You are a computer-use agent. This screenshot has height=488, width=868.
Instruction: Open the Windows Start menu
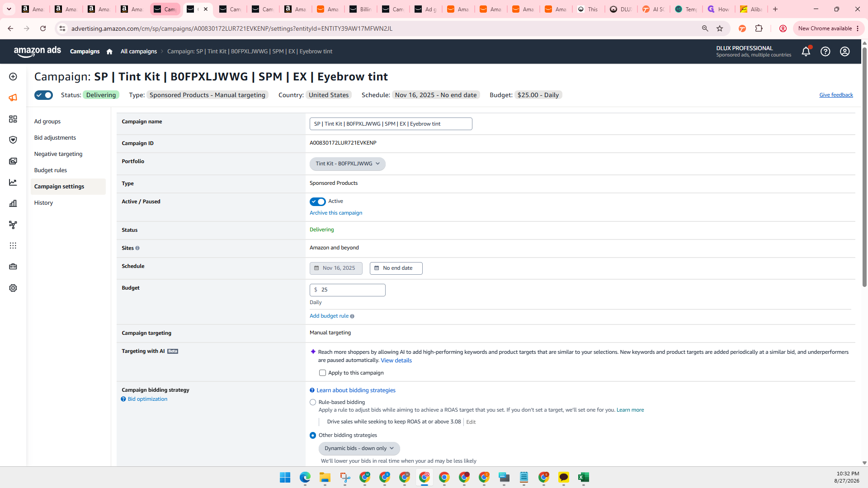click(285, 477)
